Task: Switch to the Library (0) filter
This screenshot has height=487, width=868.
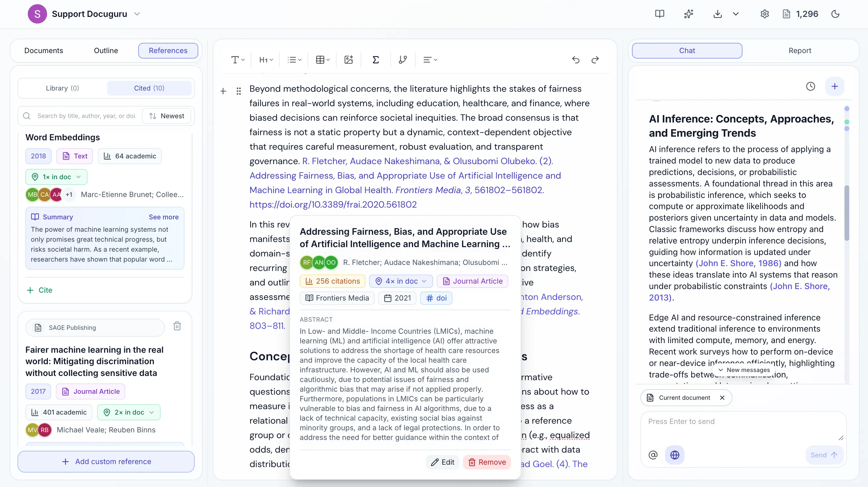Action: tap(62, 88)
